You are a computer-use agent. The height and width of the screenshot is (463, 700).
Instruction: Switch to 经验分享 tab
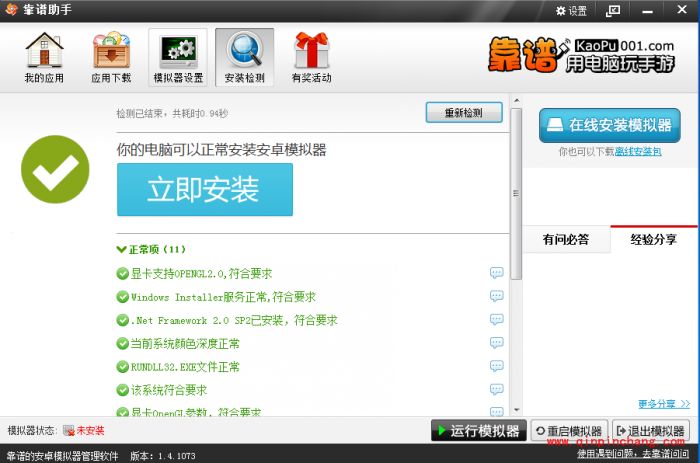pyautogui.click(x=653, y=240)
